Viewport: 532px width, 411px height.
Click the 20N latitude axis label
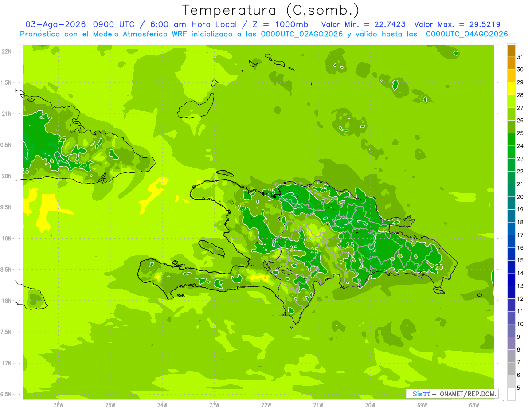pos(8,176)
